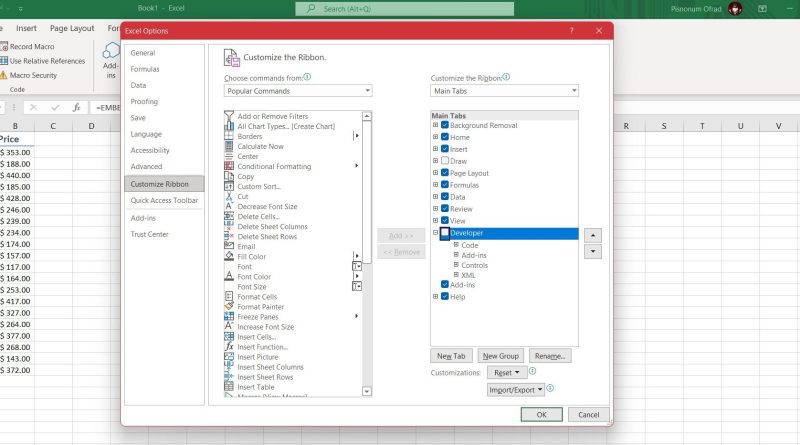The image size is (800, 445).
Task: Select Delete Sheet Rows icon
Action: (x=229, y=236)
